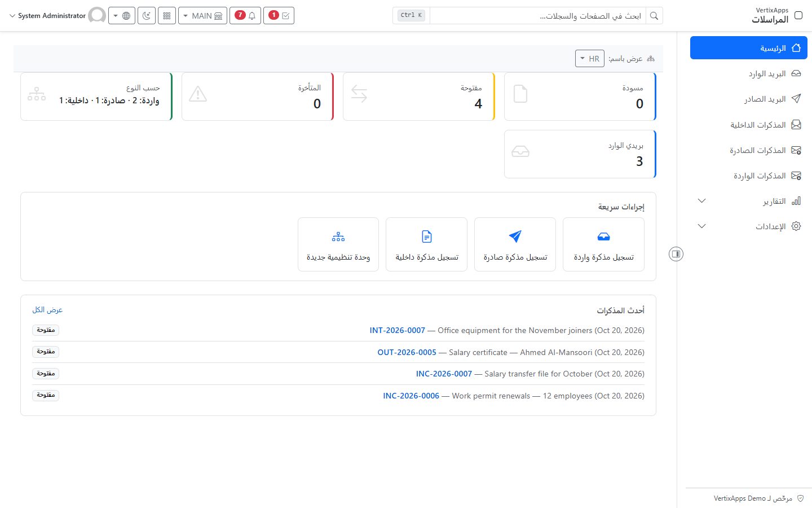Open the tasks icon with badge 1
Viewport: 812px width, 508px height.
(x=279, y=16)
